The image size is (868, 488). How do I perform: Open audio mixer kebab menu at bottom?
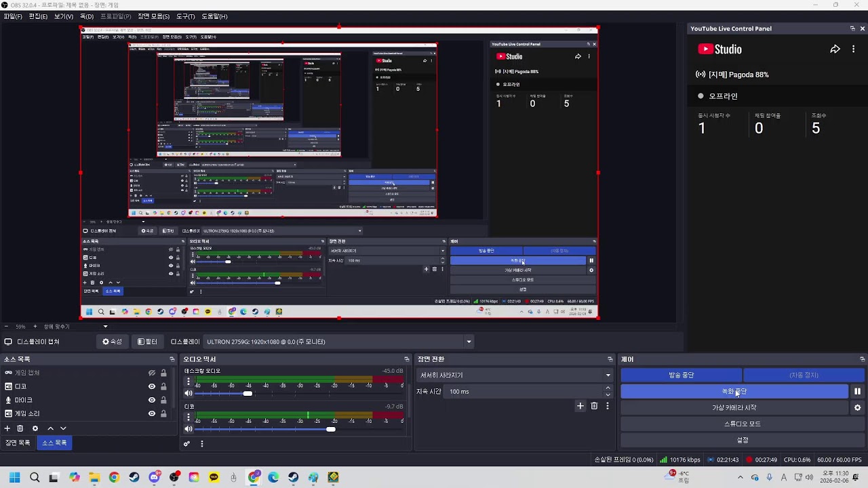pos(201,444)
